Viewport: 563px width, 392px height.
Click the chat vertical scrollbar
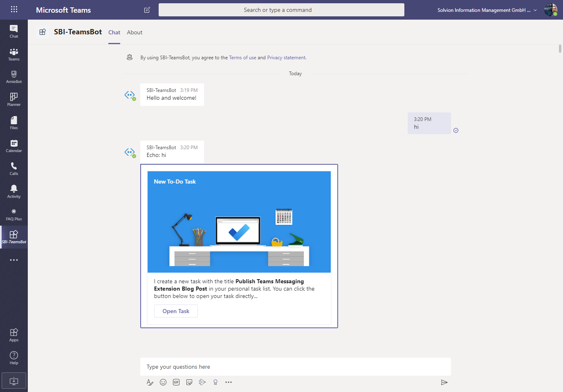[560, 49]
